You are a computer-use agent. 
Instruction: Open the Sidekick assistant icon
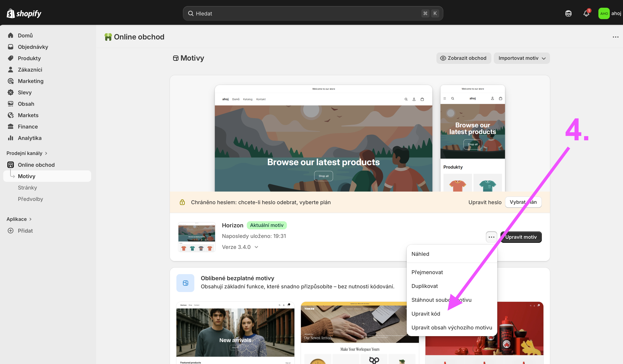[568, 13]
